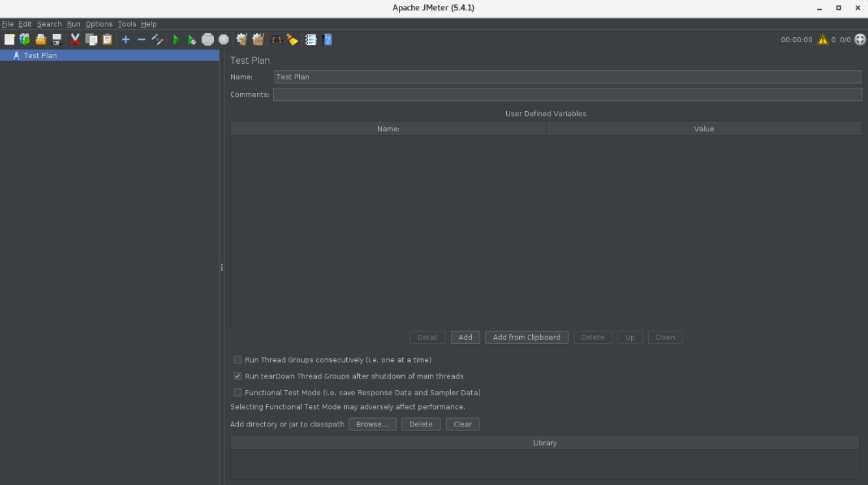Expand all nodes with plus icon
Screen dimensions: 868x485
(x=126, y=40)
